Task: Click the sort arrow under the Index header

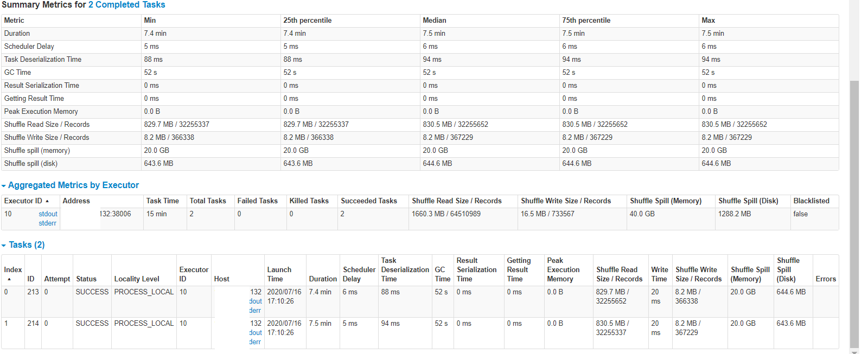Action: [x=9, y=279]
